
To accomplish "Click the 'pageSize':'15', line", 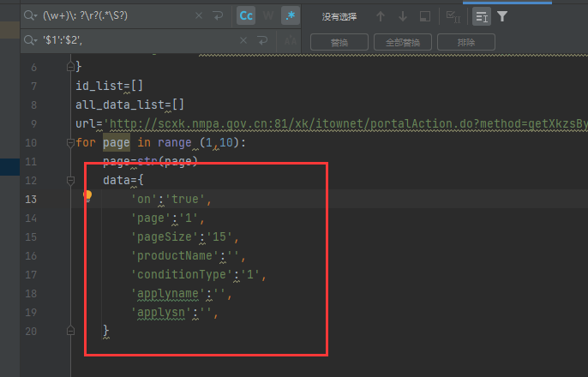I will pyautogui.click(x=184, y=236).
